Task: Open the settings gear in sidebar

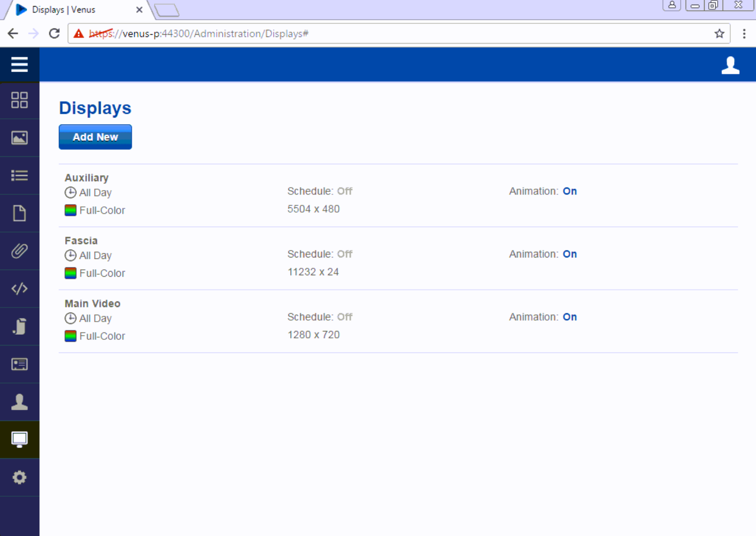Action: click(19, 477)
